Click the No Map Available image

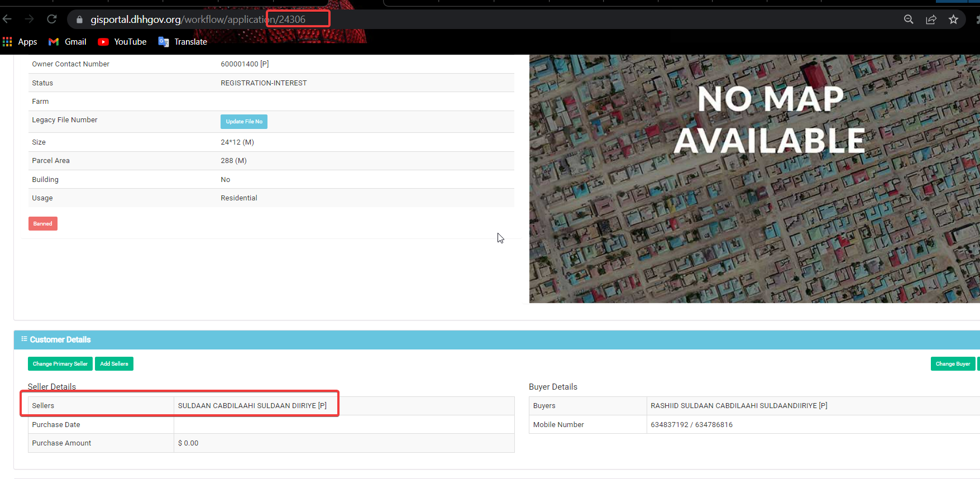tap(754, 179)
